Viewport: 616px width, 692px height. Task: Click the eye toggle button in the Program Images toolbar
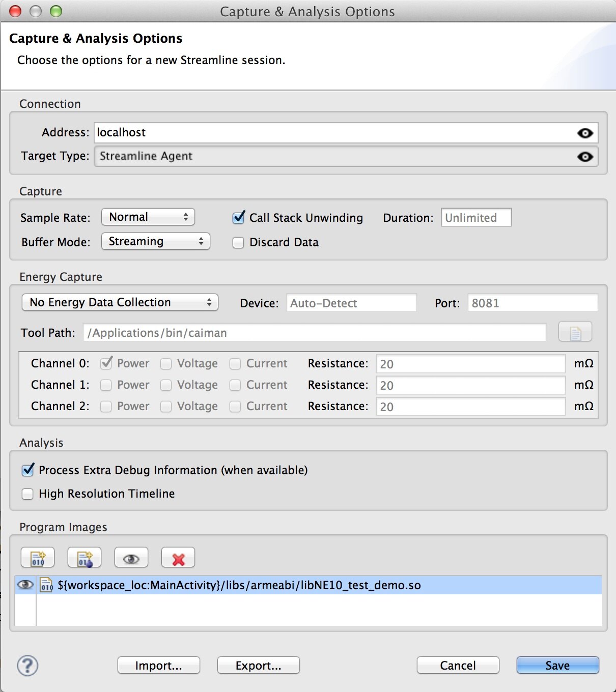coord(131,558)
